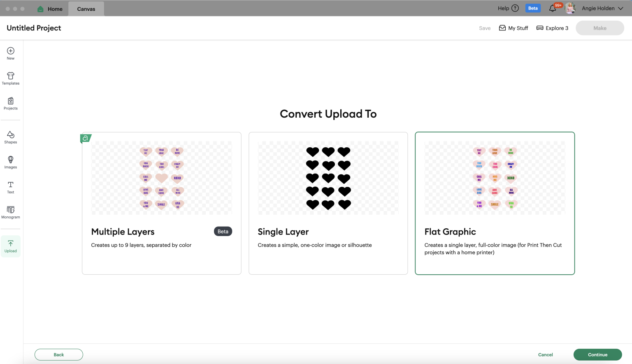Choose the Flat Graphic conversion option
The width and height of the screenshot is (632, 364).
[495, 203]
